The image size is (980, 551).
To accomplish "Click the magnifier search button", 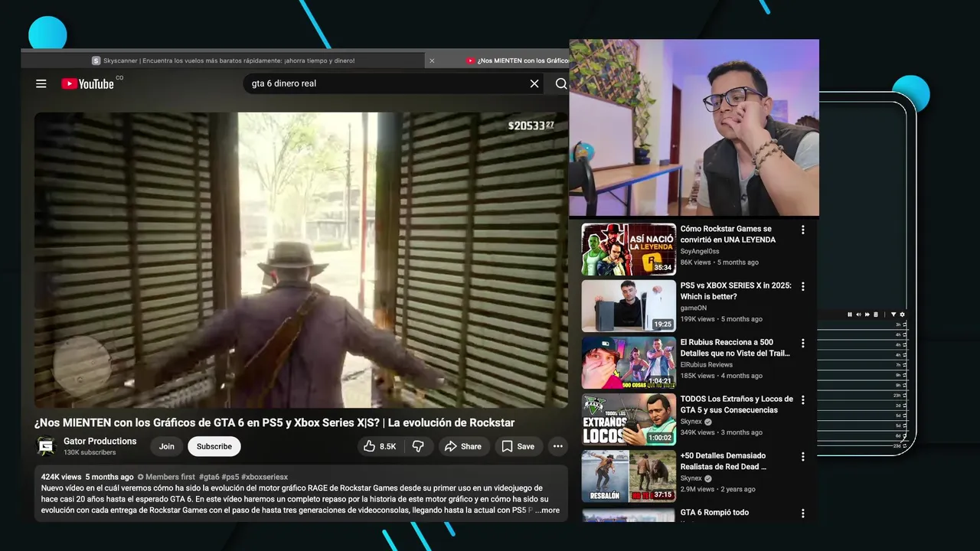I will (561, 83).
